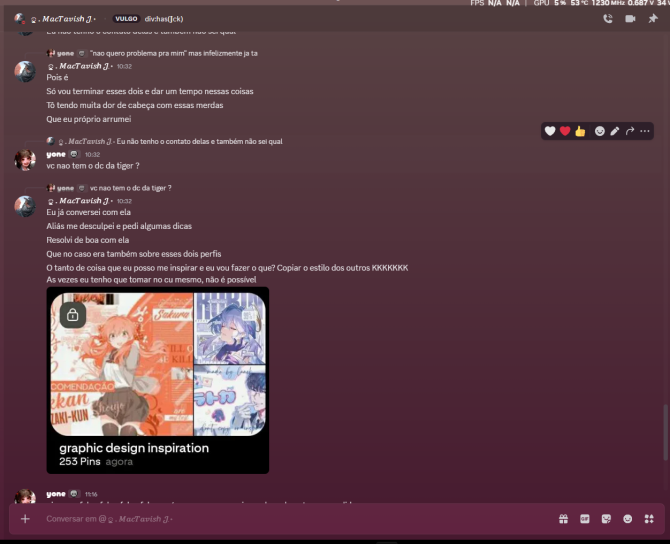Start a video call from the header
This screenshot has height=544, width=670.
point(630,19)
